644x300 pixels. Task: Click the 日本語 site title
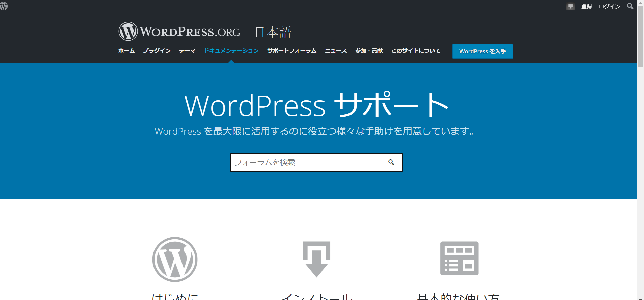(273, 32)
